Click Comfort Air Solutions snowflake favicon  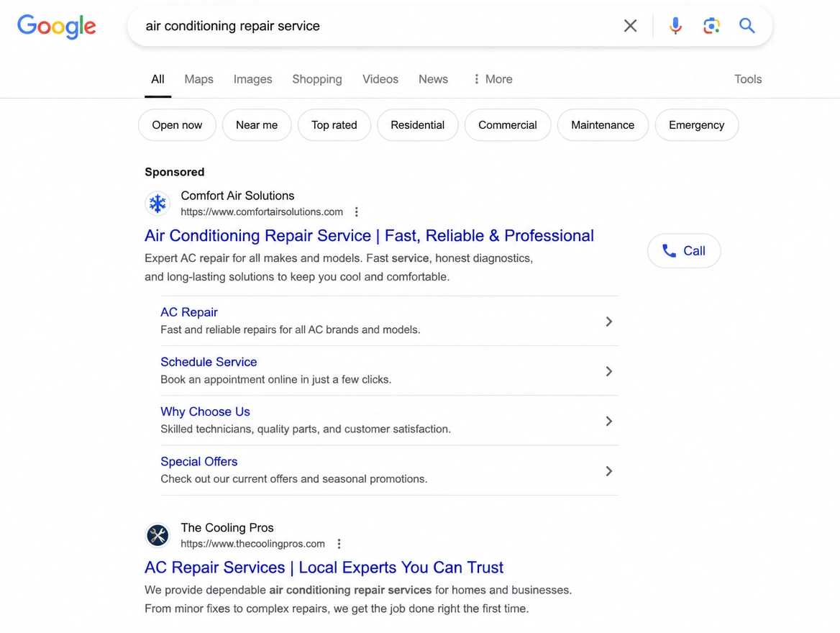tap(157, 204)
